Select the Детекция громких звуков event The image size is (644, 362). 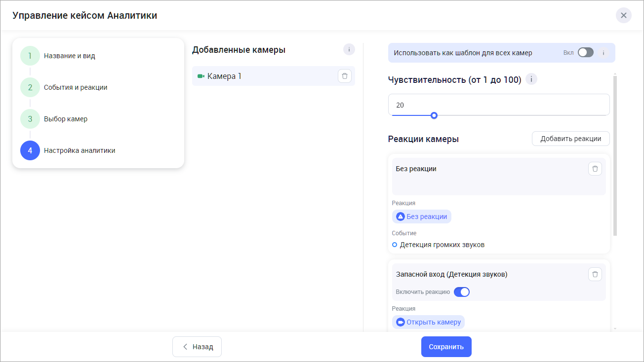443,245
